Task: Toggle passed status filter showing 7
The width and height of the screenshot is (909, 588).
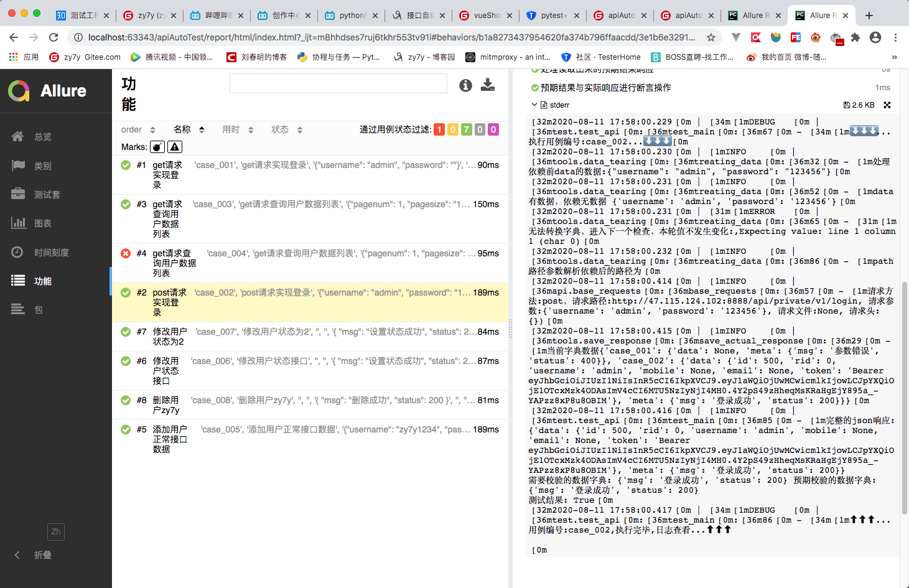Action: tap(467, 129)
